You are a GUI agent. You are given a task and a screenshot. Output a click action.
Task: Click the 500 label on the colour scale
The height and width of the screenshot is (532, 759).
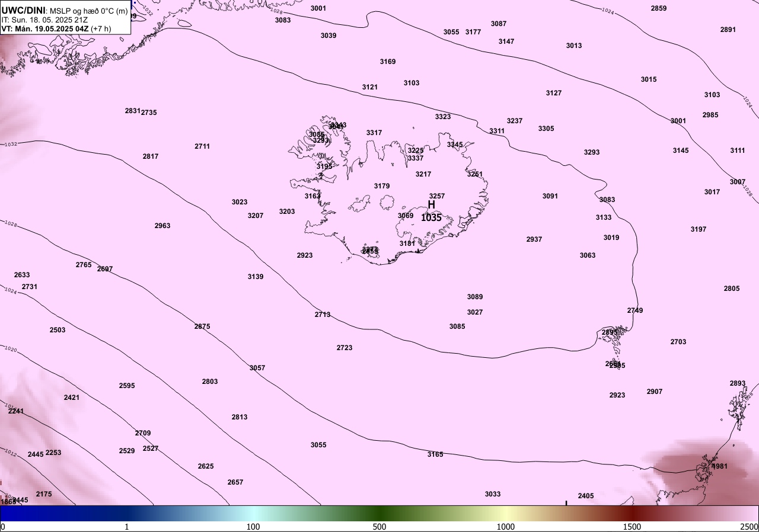tap(379, 527)
